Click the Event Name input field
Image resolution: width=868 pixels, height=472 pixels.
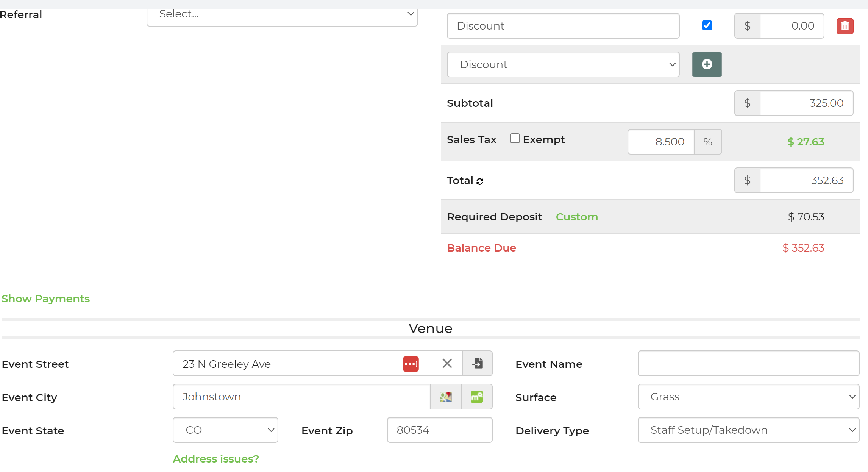748,364
